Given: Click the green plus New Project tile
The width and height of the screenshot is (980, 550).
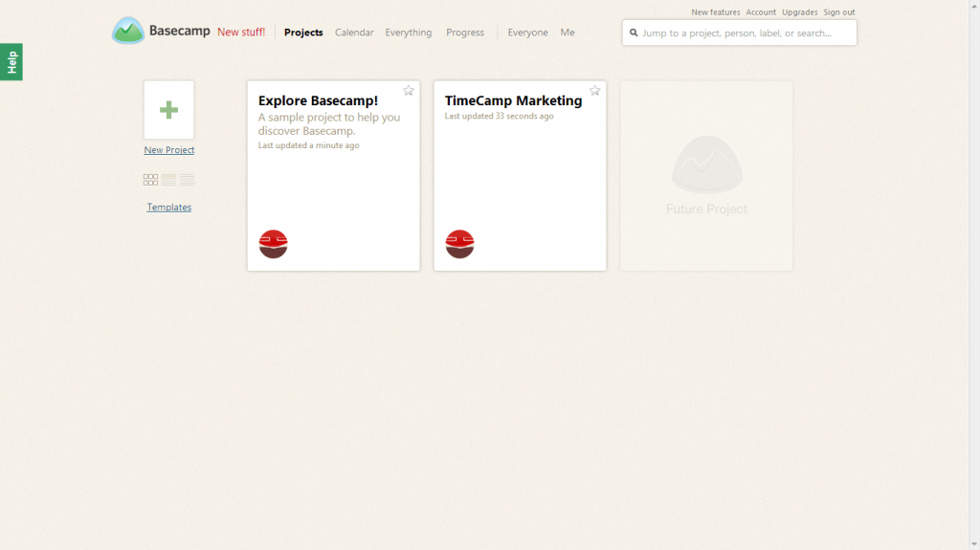Looking at the screenshot, I should tap(168, 110).
